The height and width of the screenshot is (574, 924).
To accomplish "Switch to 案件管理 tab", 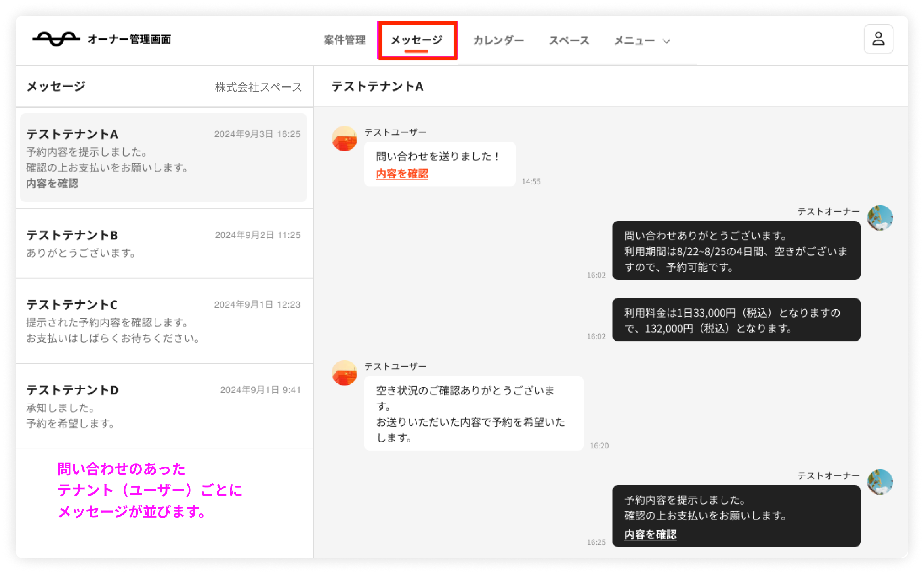I will coord(344,40).
